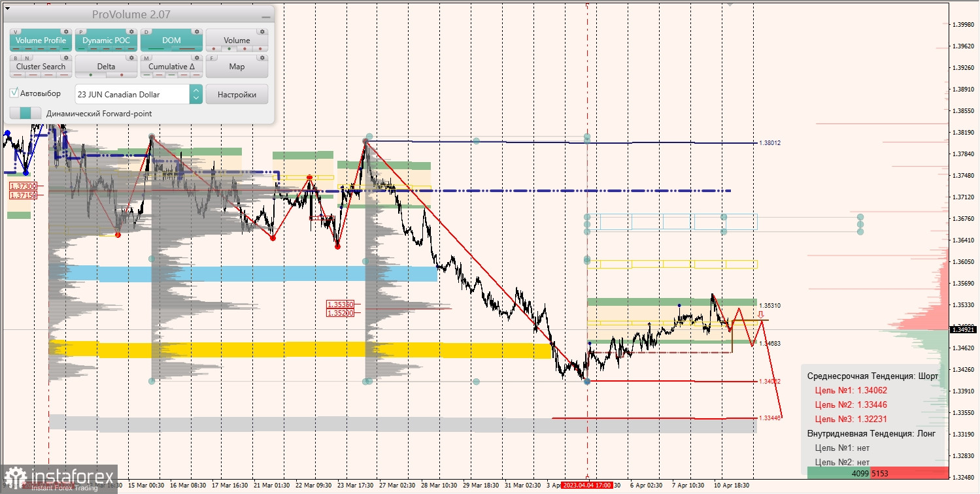This screenshot has width=980, height=494.
Task: Toggle the DOM indicator
Action: coord(171,41)
